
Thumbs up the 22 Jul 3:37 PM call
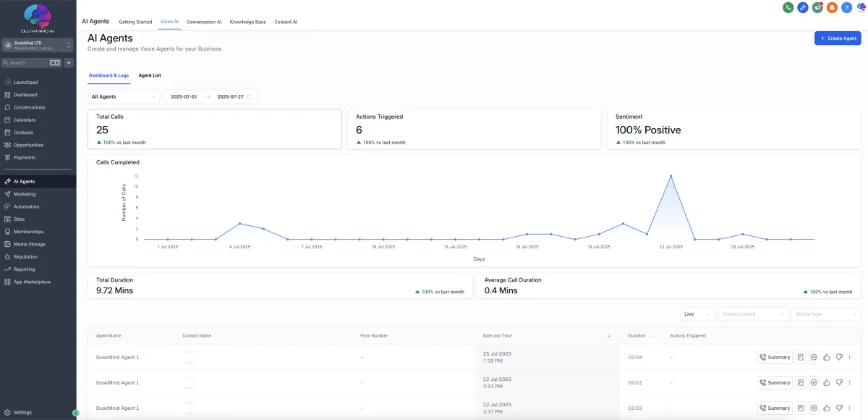pos(827,408)
